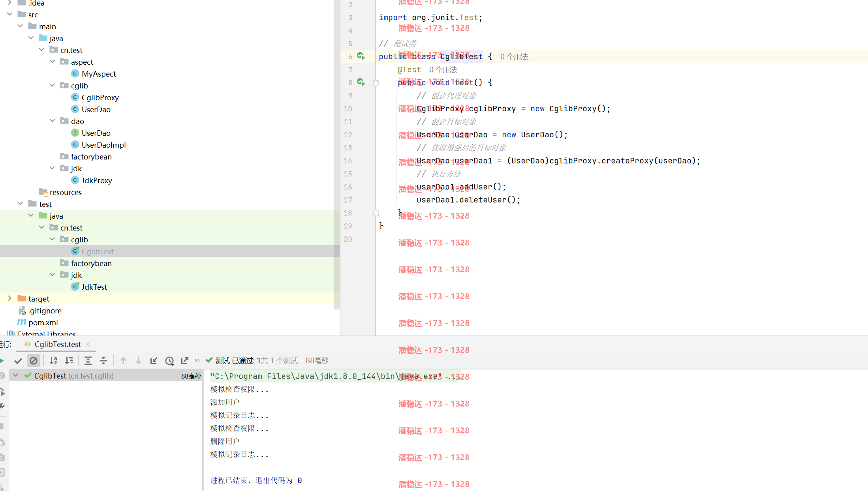The width and height of the screenshot is (868, 491).
Task: Collapse the test() method fold marker
Action: tap(376, 83)
